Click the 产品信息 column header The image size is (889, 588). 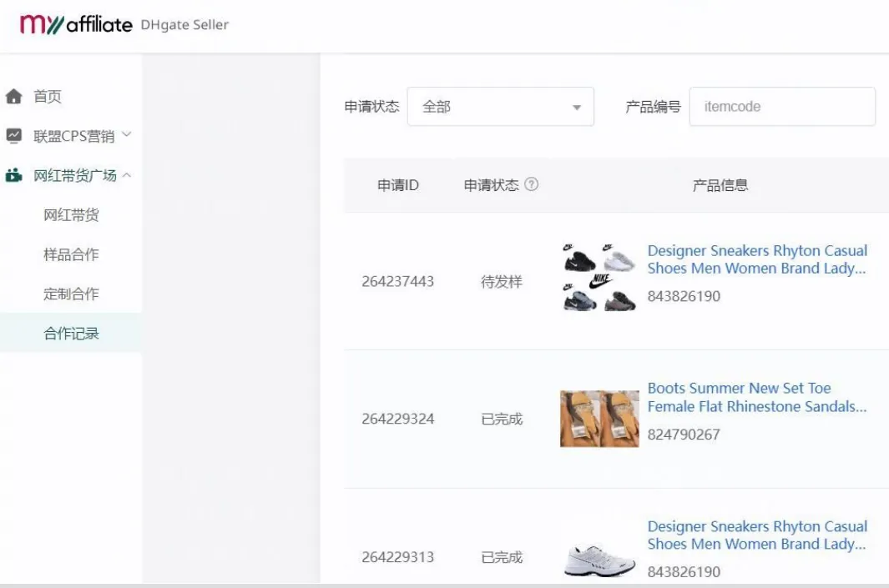[x=720, y=184]
